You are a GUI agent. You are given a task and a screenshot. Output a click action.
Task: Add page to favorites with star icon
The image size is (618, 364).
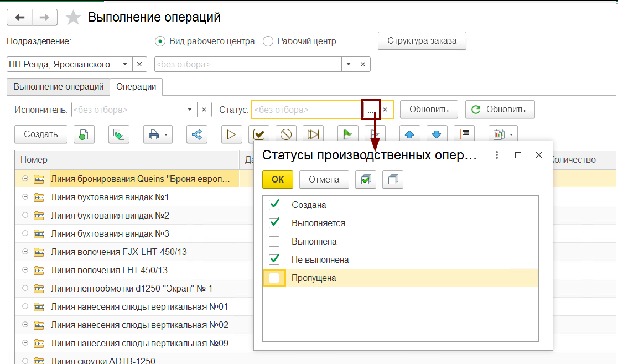(73, 17)
